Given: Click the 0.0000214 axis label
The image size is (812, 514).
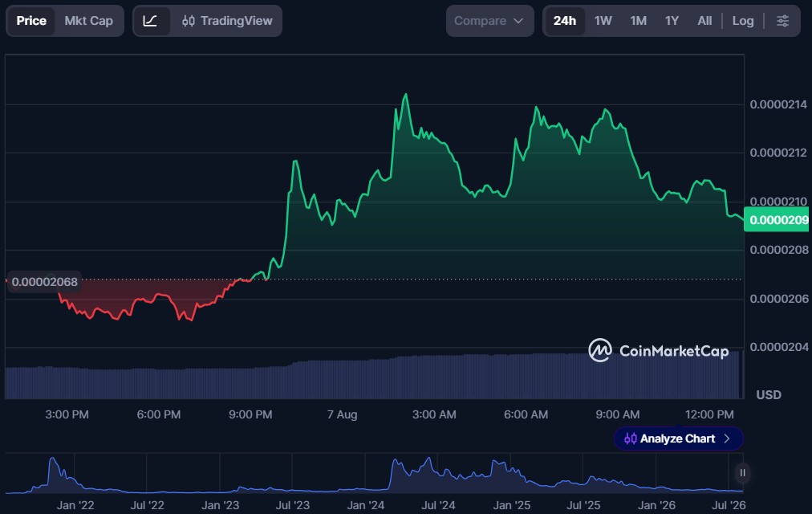Looking at the screenshot, I should (777, 104).
